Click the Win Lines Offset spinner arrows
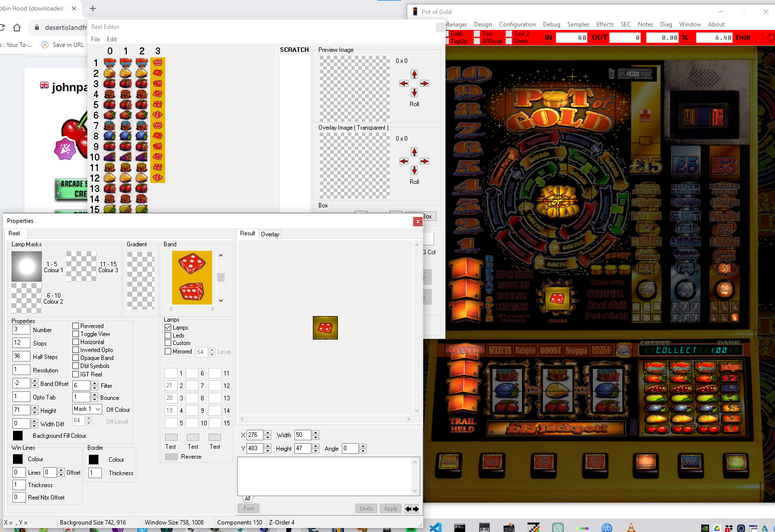 61,472
